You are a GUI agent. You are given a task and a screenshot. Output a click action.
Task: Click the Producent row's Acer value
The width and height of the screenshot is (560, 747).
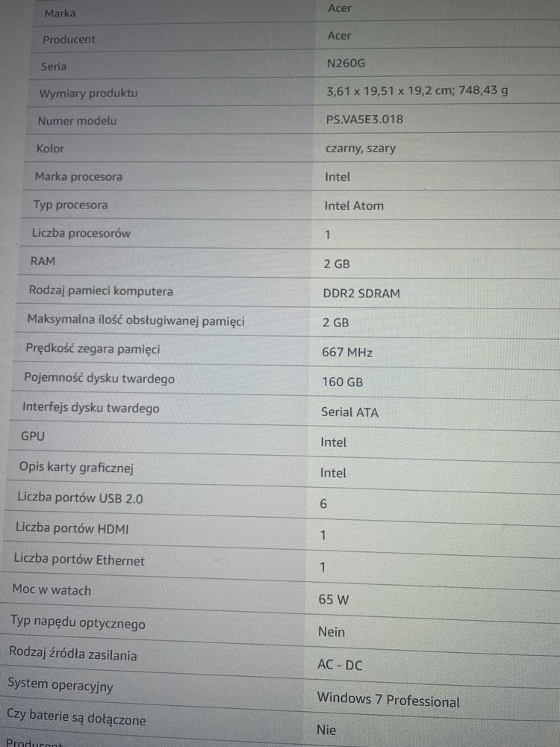click(x=339, y=36)
